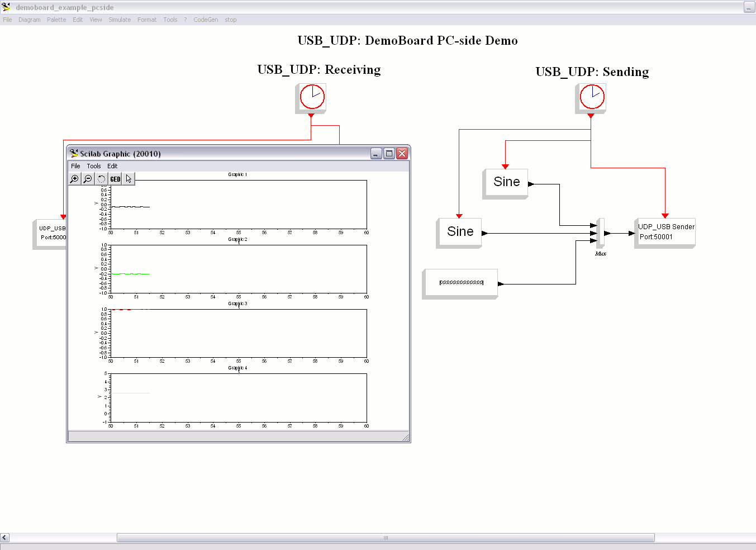Screen dimensions: 756x550
Task: Click stop in the menu bar
Action: click(231, 20)
